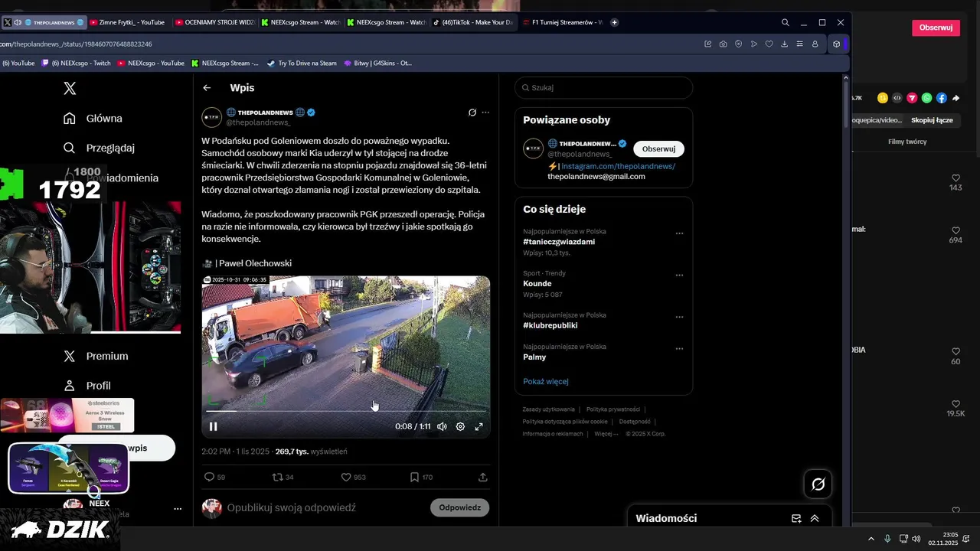Like TikTok comment showing 694

[x=955, y=230]
